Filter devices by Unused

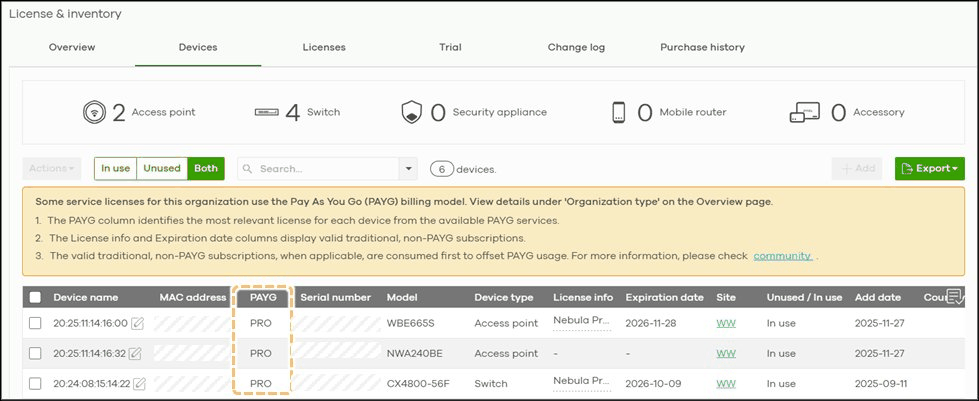tap(161, 169)
